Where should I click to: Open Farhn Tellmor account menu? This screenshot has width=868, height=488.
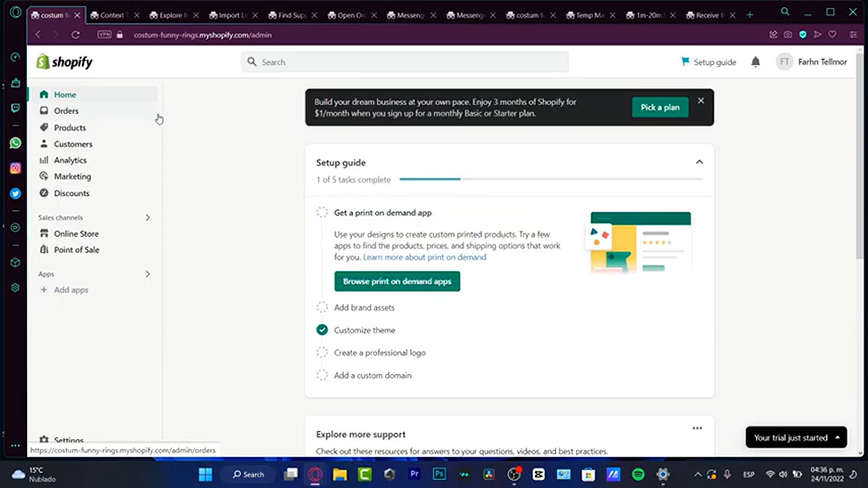[812, 62]
